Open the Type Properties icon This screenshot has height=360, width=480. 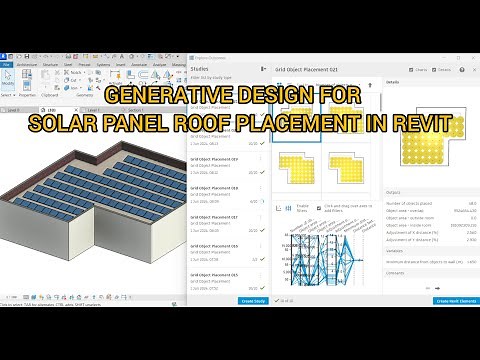point(27,74)
